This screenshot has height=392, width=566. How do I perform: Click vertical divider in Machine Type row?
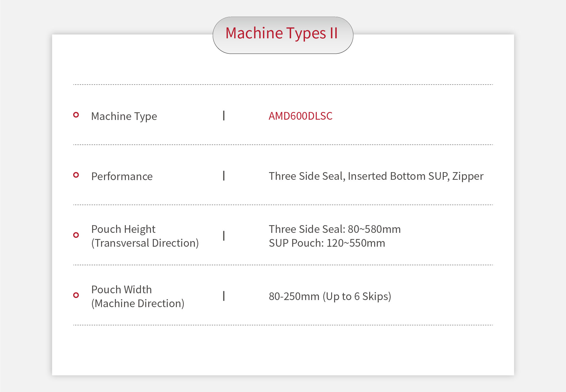224,116
